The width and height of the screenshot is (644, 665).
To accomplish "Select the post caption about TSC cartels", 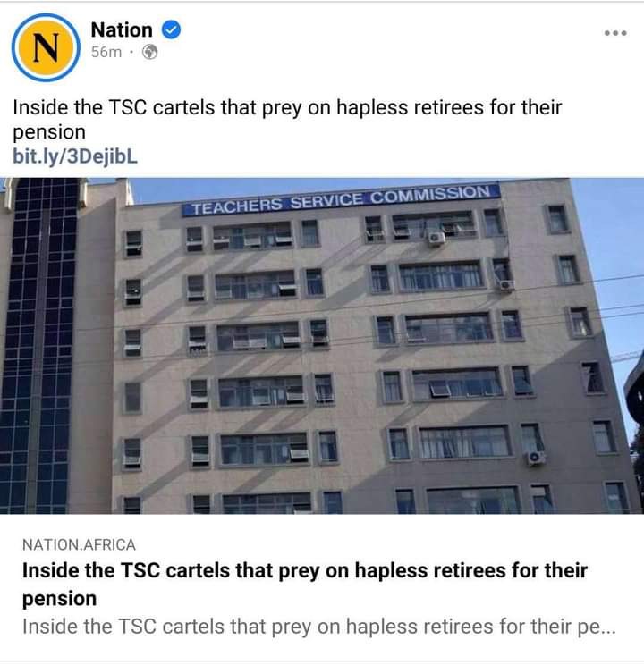I will [287, 120].
